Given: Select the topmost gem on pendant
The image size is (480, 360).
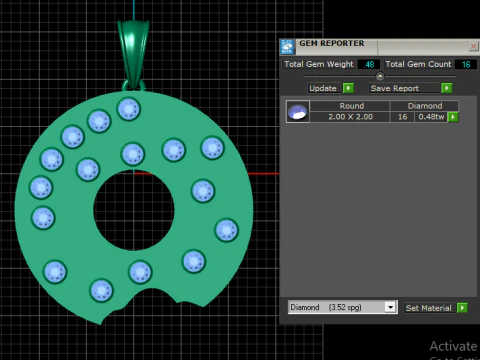Looking at the screenshot, I should [129, 109].
